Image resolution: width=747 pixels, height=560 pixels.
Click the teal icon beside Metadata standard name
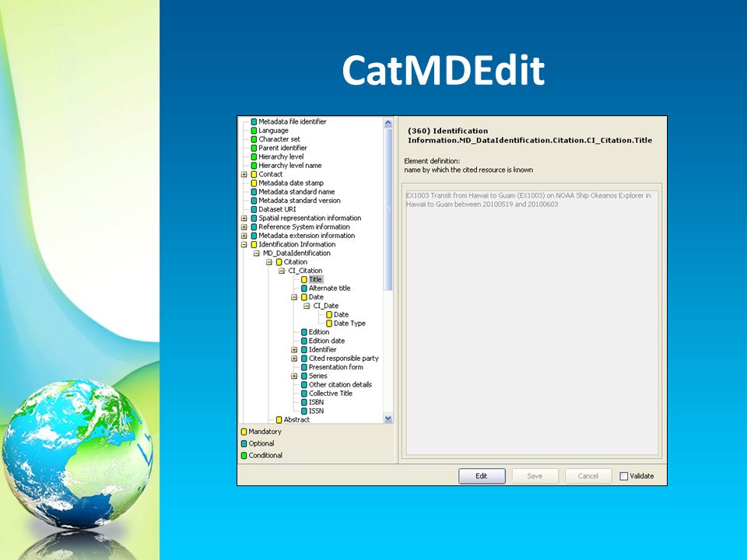pos(254,192)
